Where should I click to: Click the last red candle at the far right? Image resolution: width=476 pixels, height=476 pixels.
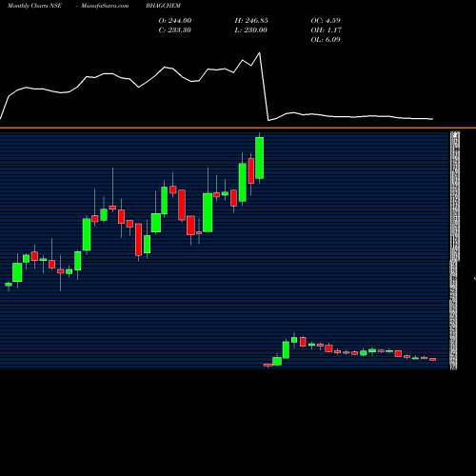[433, 359]
